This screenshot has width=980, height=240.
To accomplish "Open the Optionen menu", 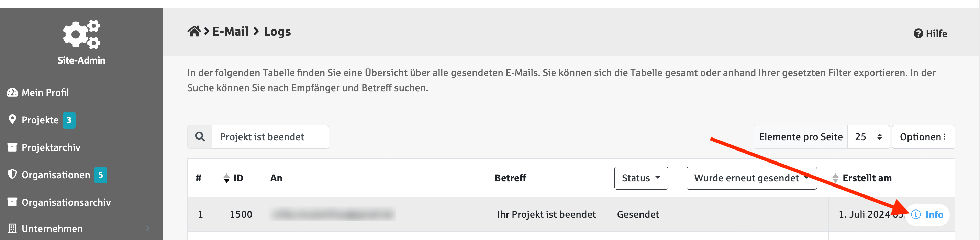I will tap(923, 137).
